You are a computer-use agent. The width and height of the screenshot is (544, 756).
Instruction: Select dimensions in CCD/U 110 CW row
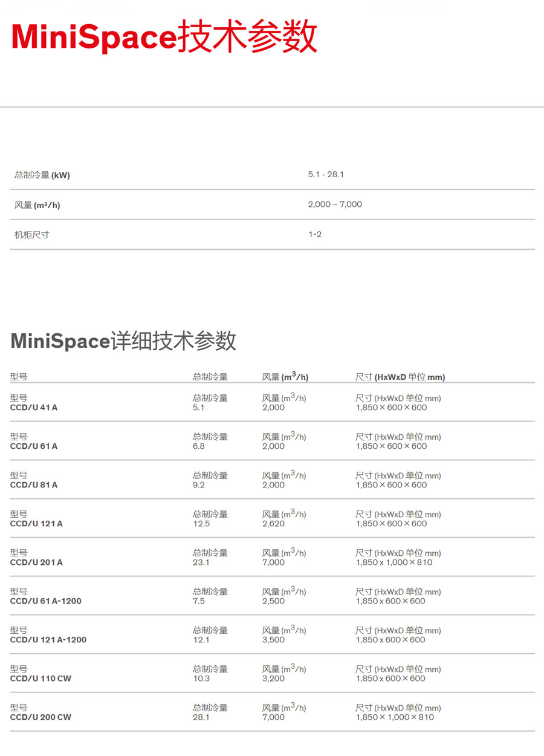click(390, 679)
